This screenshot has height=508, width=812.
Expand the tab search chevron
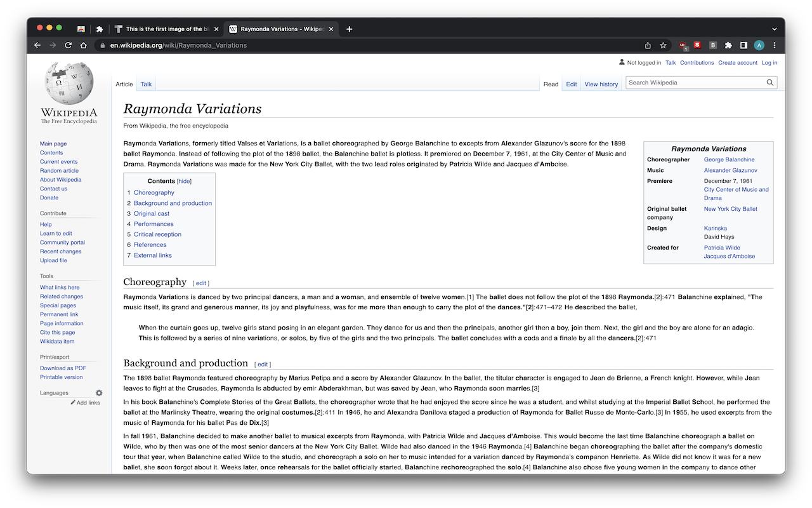coord(774,29)
